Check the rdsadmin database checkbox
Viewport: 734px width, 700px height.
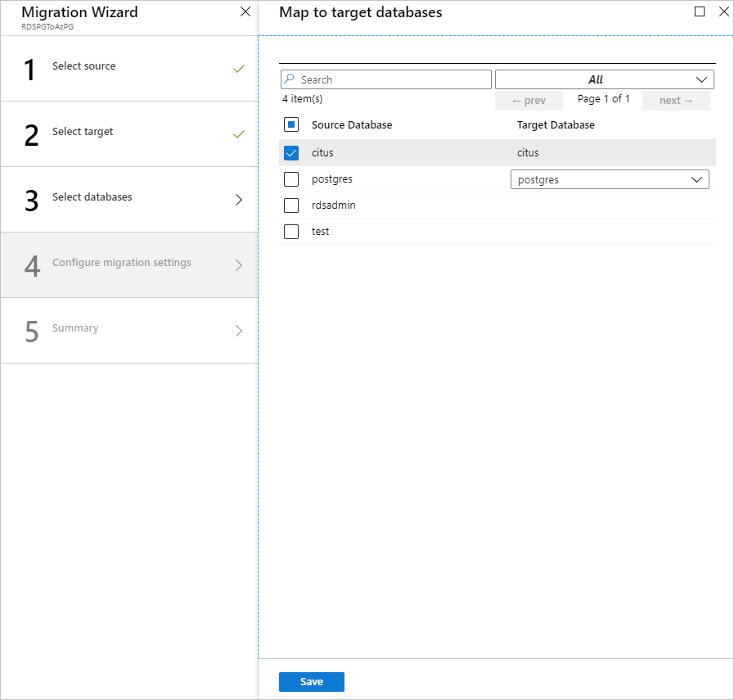(x=291, y=205)
